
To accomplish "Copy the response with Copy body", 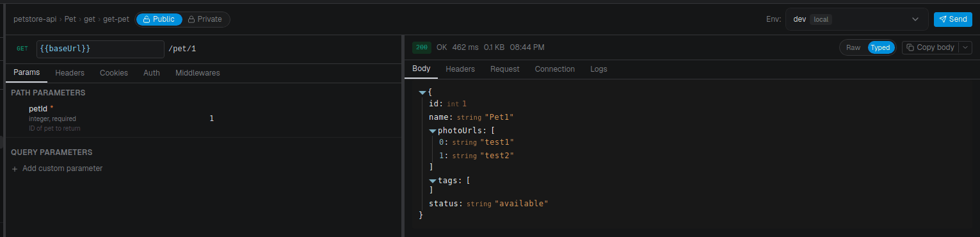I will pos(930,47).
